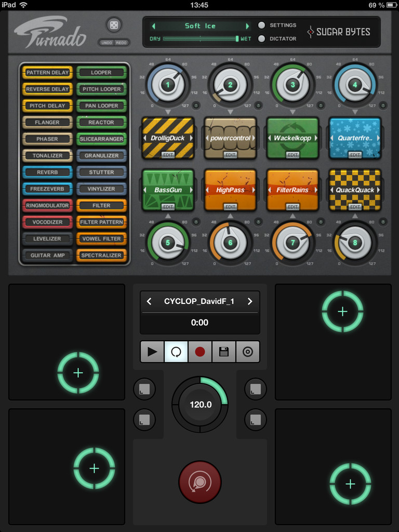Choose REVERB effect from list
The height and width of the screenshot is (532, 399).
(x=47, y=172)
